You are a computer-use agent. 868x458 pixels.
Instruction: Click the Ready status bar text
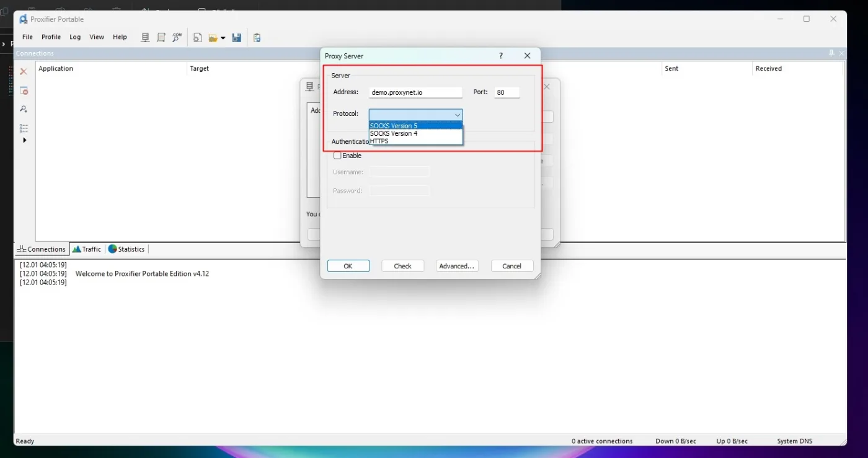25,441
